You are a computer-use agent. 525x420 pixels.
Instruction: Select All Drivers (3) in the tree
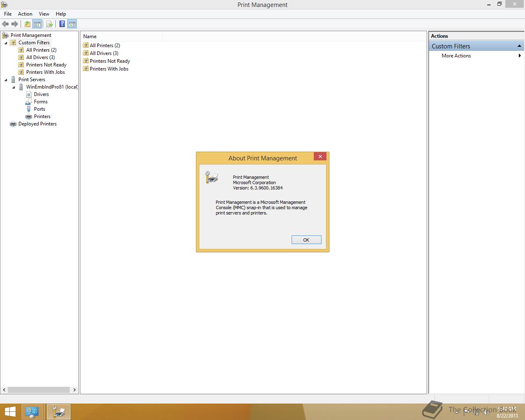pyautogui.click(x=41, y=57)
